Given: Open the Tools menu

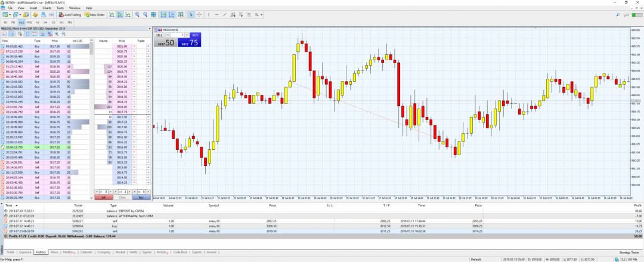Looking at the screenshot, I should [60, 8].
